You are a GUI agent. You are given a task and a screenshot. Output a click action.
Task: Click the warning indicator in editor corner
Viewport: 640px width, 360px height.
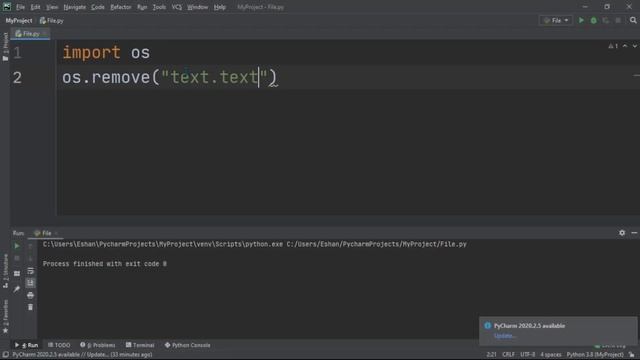click(613, 46)
